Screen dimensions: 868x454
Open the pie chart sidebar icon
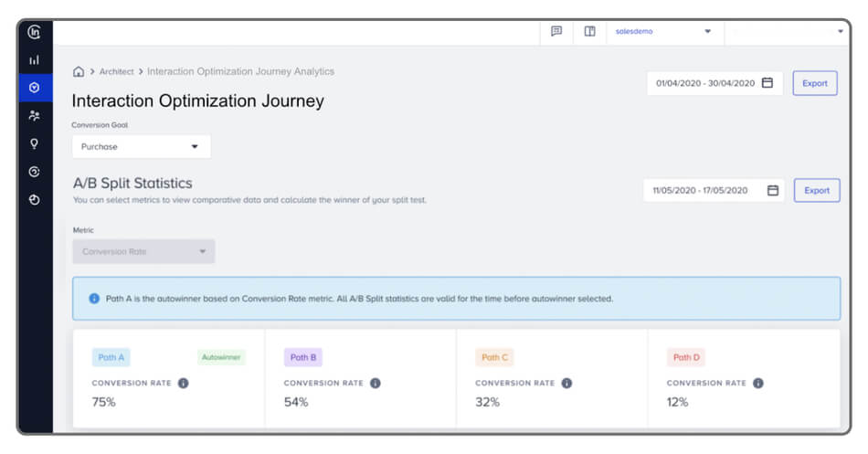(35, 199)
